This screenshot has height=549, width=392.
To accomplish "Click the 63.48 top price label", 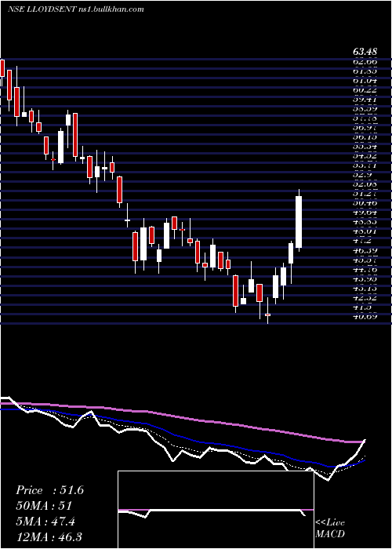I will coord(365,52).
